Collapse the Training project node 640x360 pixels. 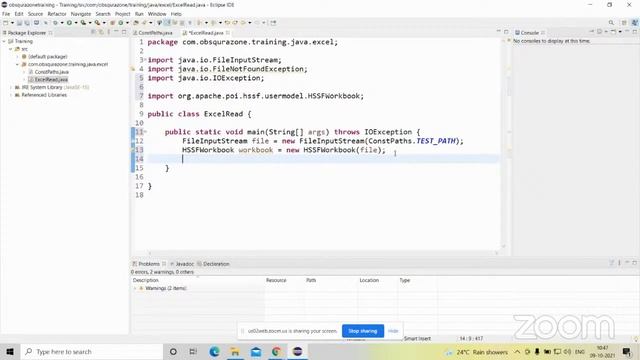point(4,41)
